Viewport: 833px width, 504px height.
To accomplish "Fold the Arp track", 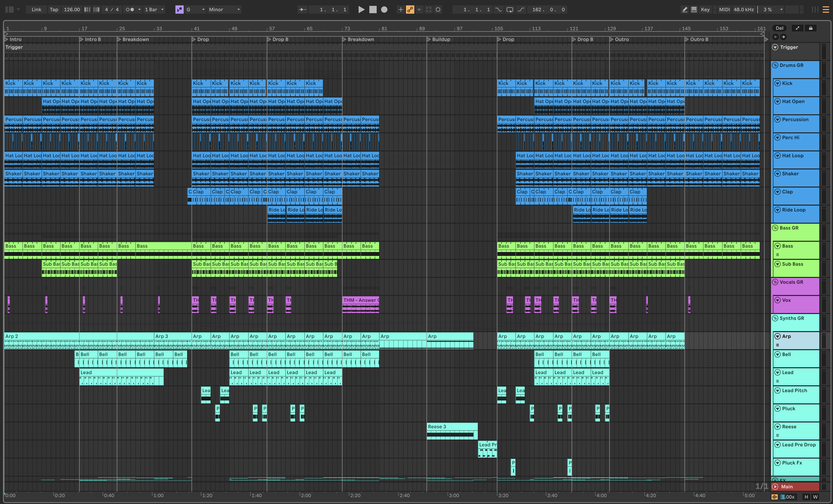I will point(778,336).
